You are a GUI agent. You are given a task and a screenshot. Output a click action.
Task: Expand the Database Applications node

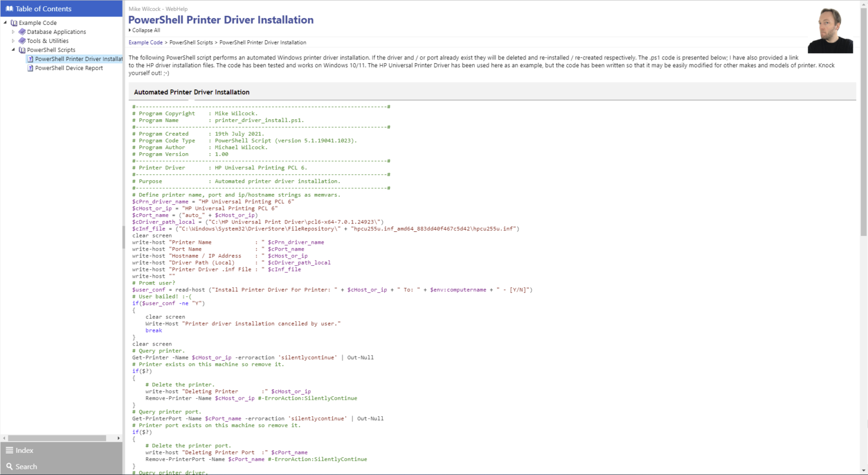tap(14, 32)
